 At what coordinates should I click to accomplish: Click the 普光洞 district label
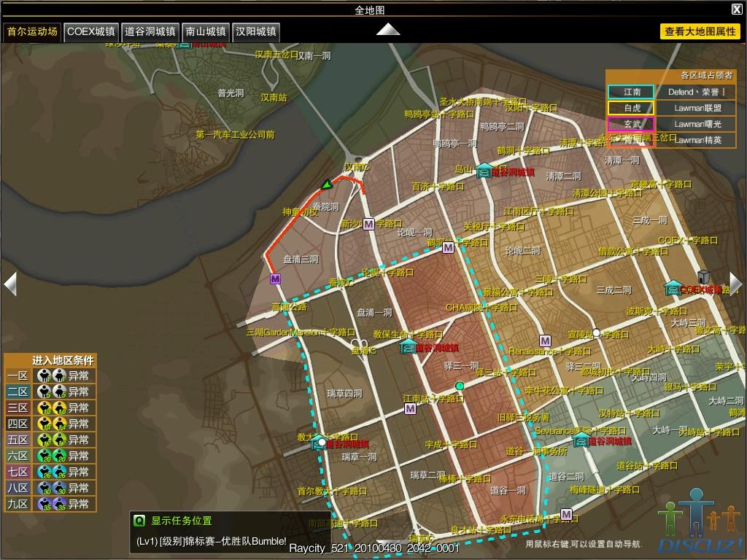(231, 93)
